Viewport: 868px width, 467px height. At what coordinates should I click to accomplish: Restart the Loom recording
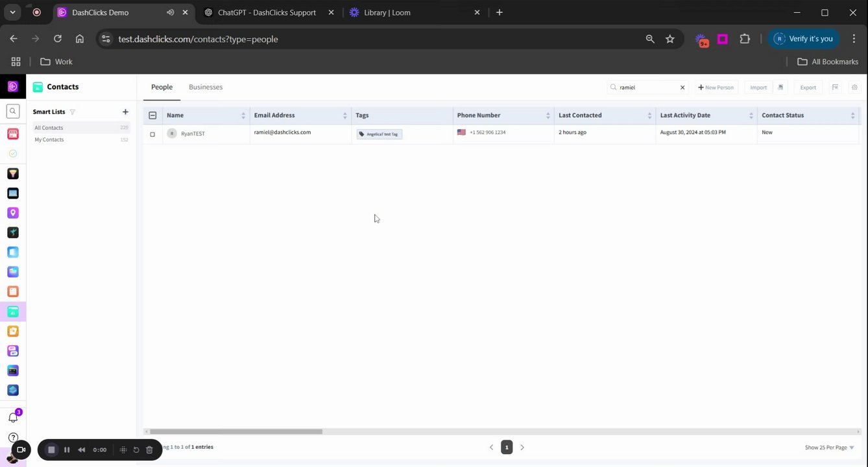click(x=136, y=449)
